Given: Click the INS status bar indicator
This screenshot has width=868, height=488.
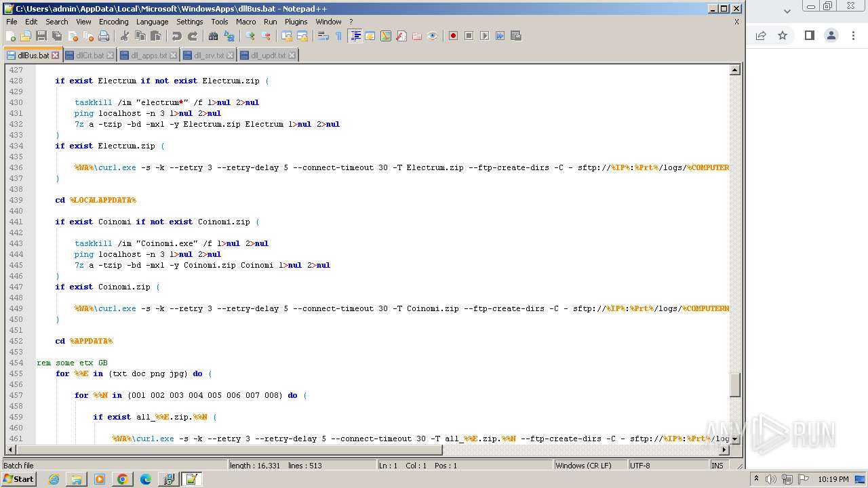Looking at the screenshot, I should tap(717, 466).
